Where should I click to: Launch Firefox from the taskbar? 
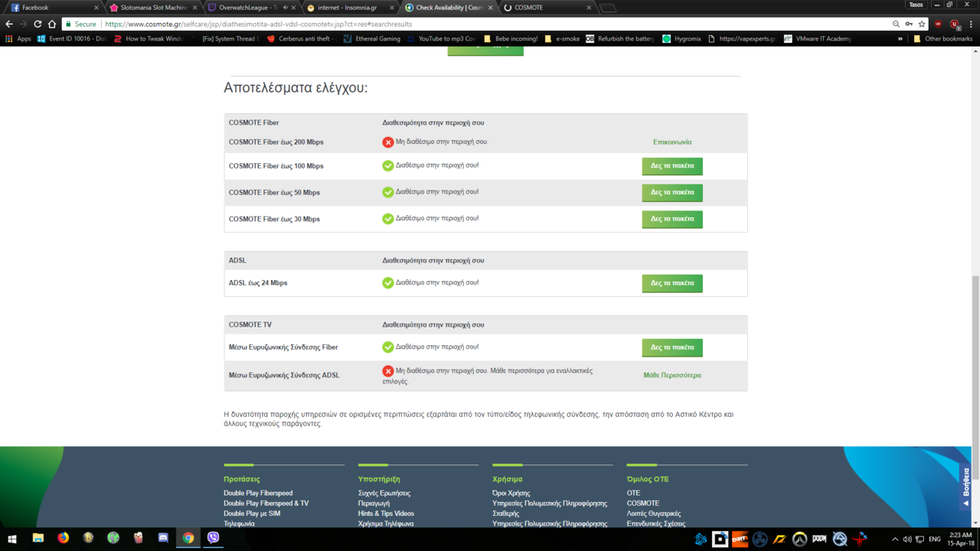click(x=63, y=539)
